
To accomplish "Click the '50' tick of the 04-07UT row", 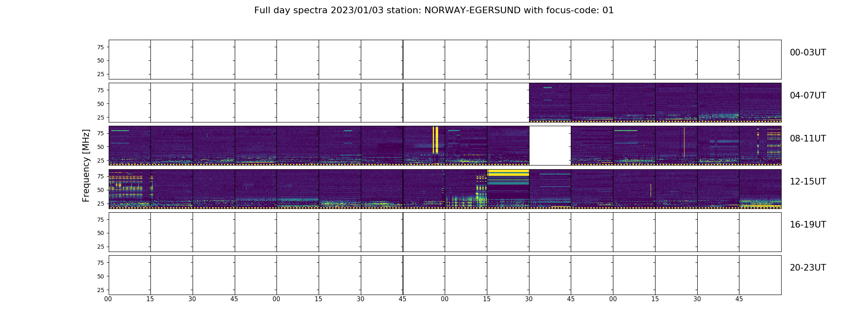I will tap(100, 104).
